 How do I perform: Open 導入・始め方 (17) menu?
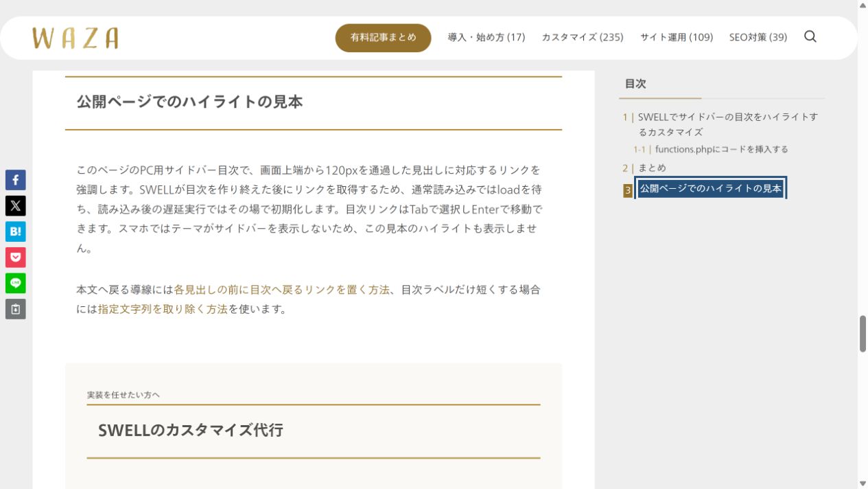tap(486, 38)
